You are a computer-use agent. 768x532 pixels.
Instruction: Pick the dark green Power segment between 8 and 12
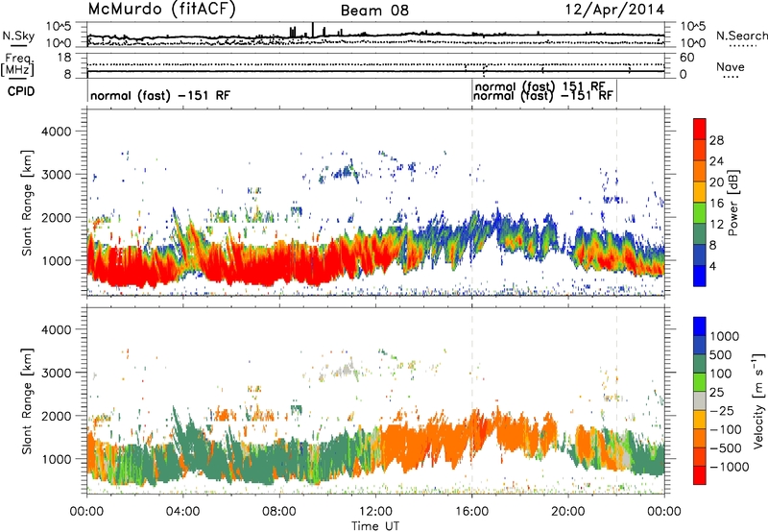pyautogui.click(x=700, y=233)
